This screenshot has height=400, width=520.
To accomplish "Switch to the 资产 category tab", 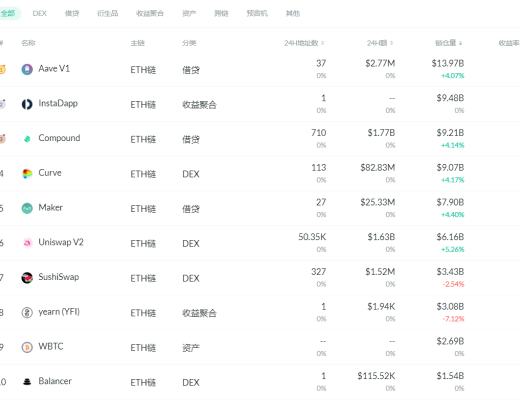I will [189, 13].
